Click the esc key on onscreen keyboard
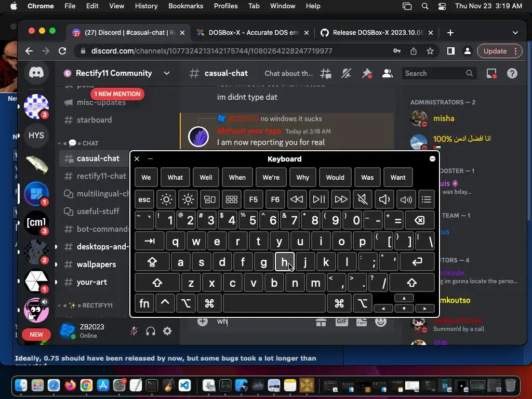This screenshot has height=399, width=532. coord(144,199)
